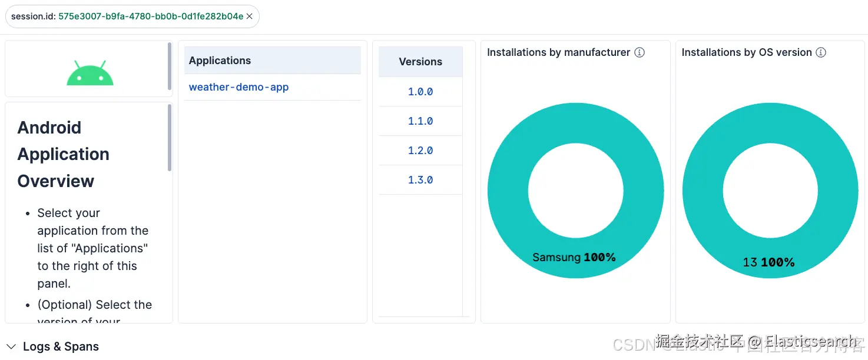Click the Versions column header
The height and width of the screenshot is (360, 868).
pos(420,62)
